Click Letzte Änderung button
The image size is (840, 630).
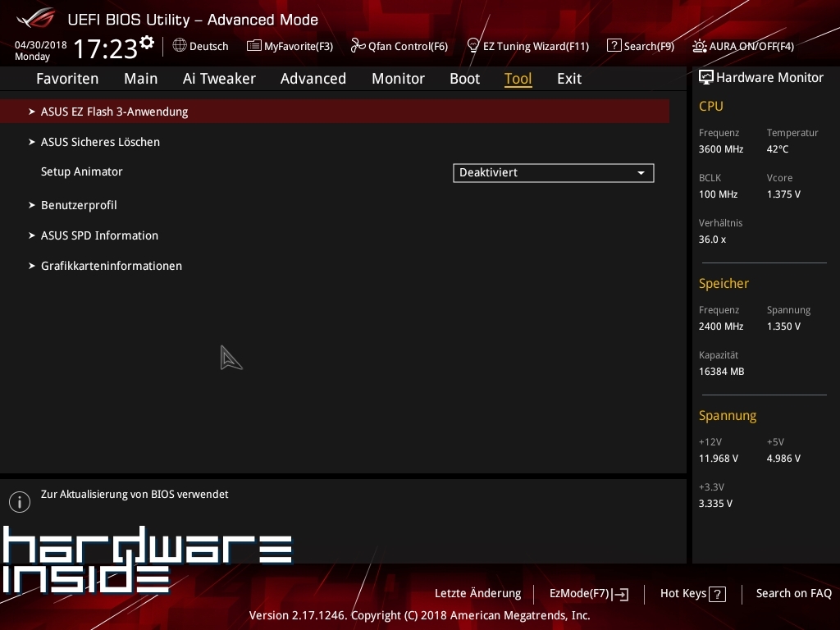pos(478,594)
